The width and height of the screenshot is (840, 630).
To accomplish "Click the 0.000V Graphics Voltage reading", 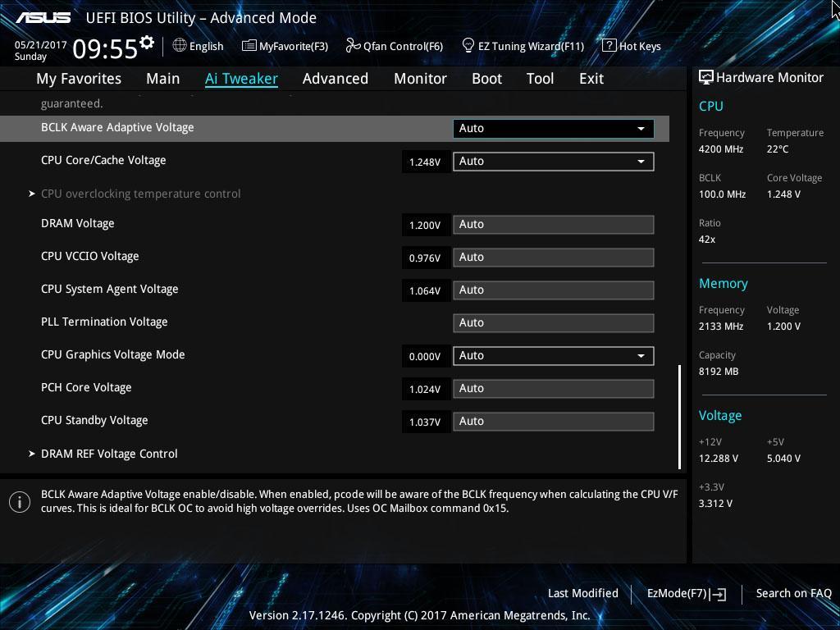I will point(425,356).
